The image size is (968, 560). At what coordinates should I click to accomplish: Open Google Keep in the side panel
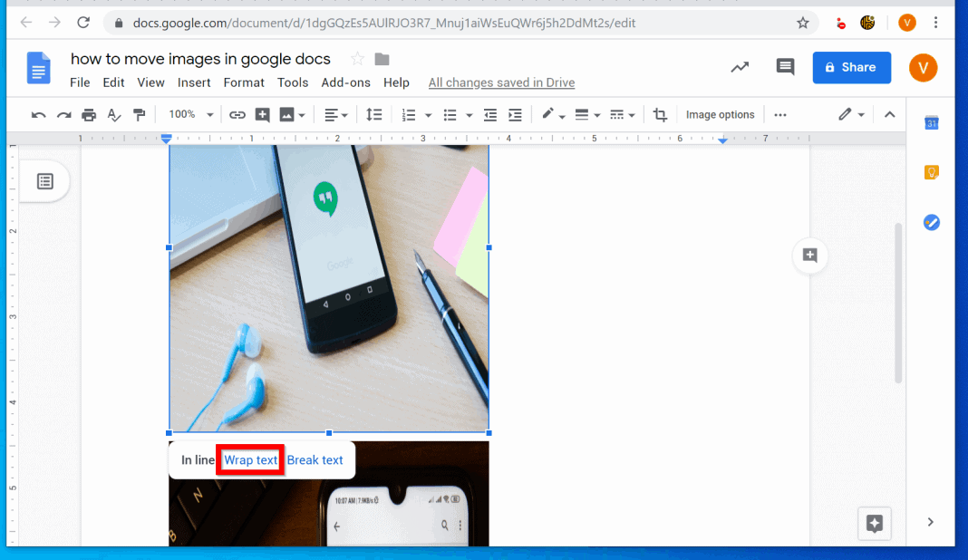point(931,172)
